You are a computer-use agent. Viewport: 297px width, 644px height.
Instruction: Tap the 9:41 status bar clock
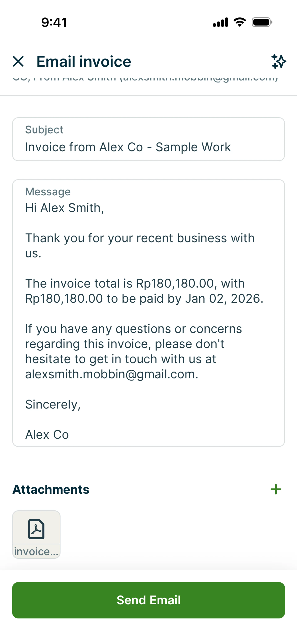pyautogui.click(x=54, y=22)
